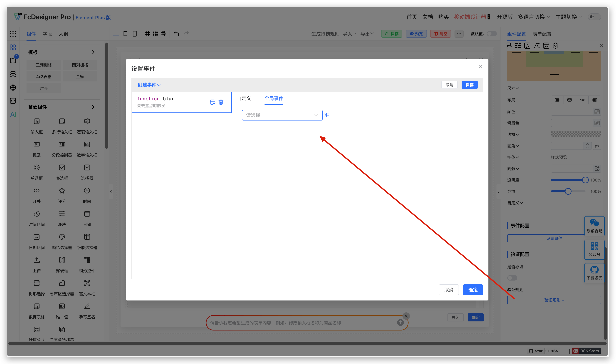
Task: Click the 预览 preview button
Action: (416, 34)
